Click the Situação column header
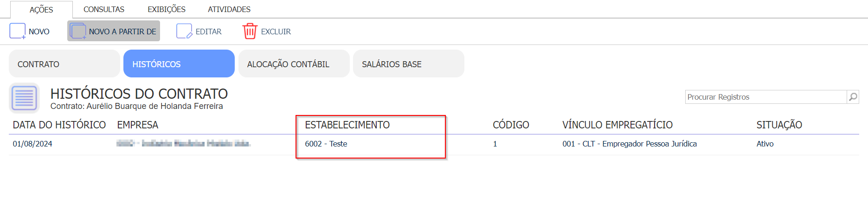 point(779,125)
